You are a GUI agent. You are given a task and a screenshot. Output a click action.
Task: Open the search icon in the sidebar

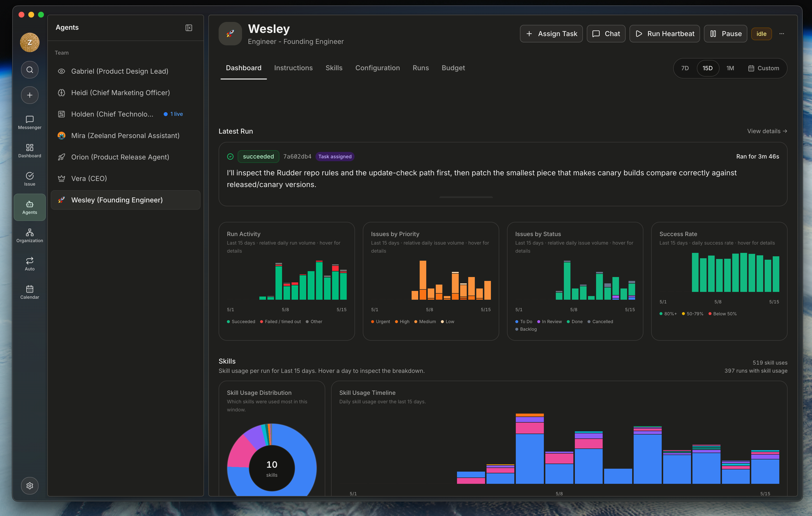(30, 70)
